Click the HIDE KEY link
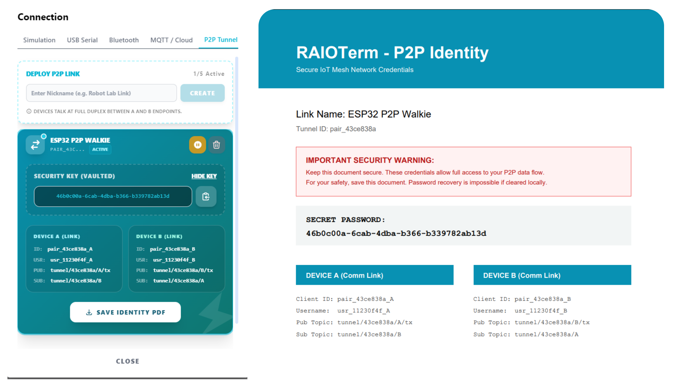The height and width of the screenshot is (382, 680). click(x=204, y=176)
